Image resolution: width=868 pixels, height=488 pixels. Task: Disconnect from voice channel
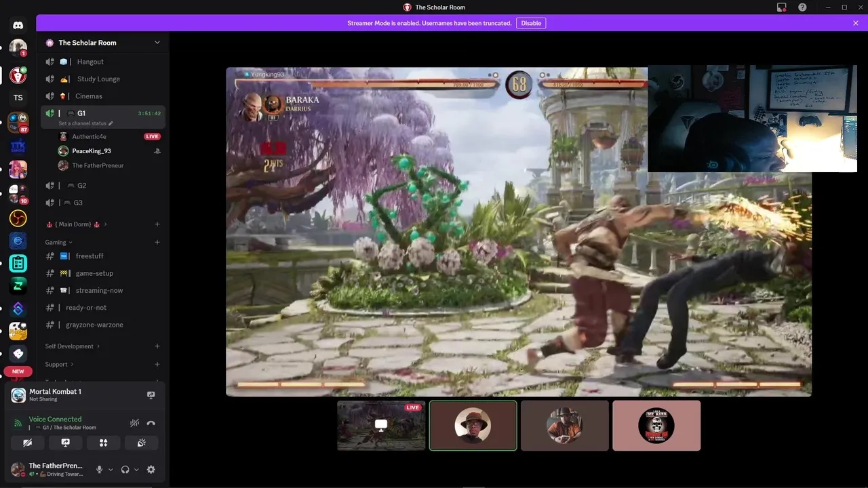pos(151,423)
